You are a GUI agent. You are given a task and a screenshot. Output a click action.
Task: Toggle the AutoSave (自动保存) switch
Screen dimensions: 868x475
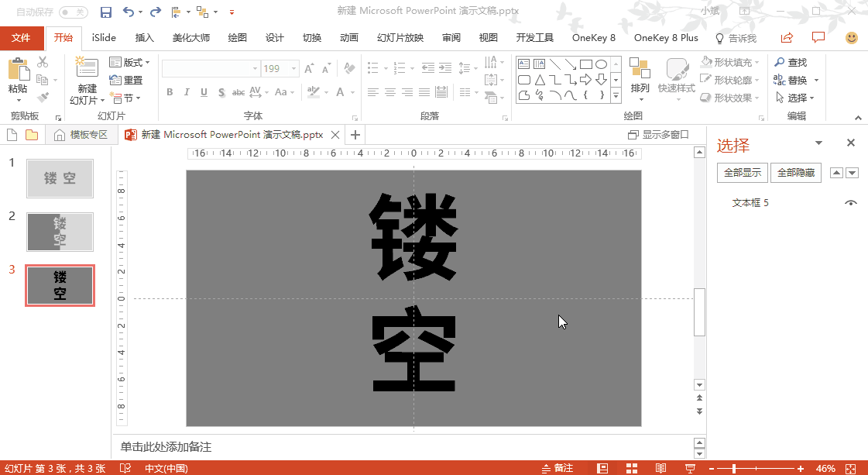click(x=74, y=12)
